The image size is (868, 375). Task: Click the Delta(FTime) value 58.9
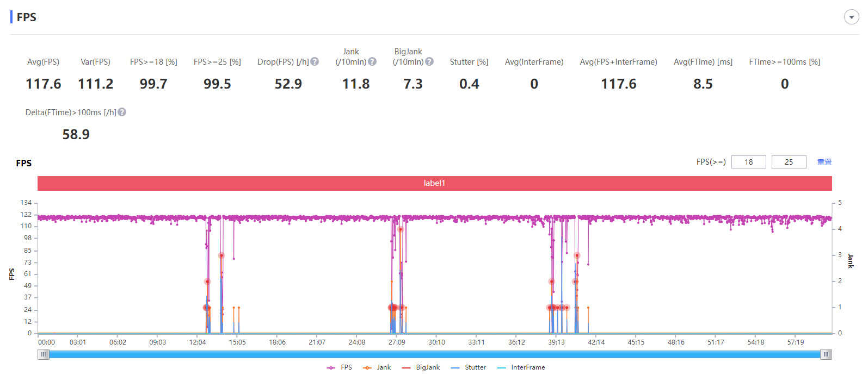pos(76,134)
